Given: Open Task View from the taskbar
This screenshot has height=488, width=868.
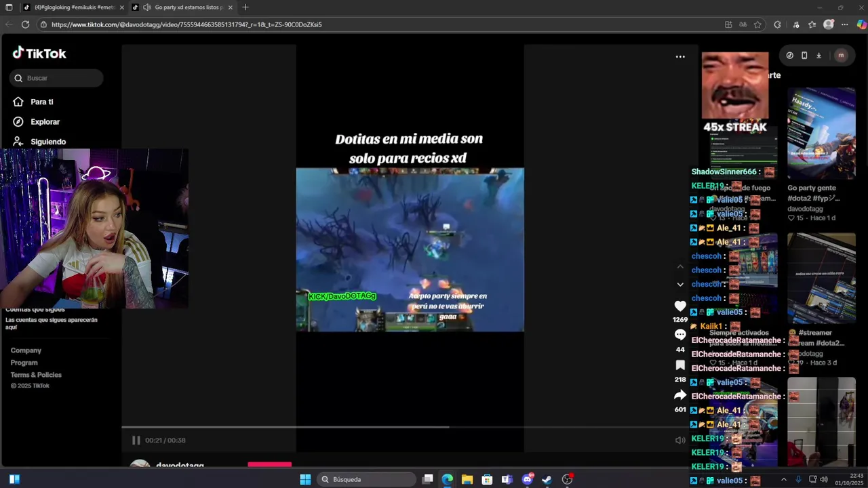Looking at the screenshot, I should tap(428, 479).
